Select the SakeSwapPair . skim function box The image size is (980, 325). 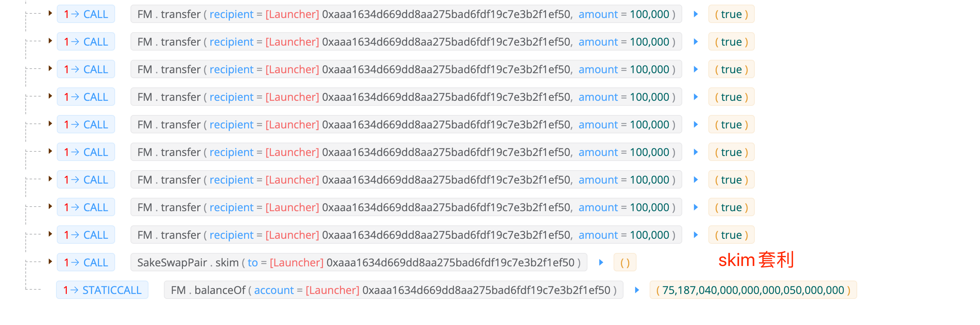pyautogui.click(x=358, y=263)
